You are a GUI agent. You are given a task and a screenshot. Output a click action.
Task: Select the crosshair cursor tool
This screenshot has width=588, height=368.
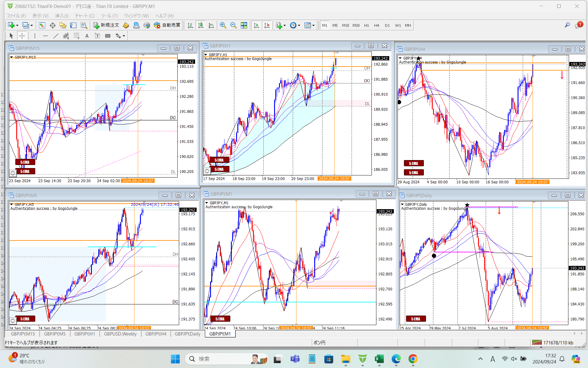pos(22,36)
